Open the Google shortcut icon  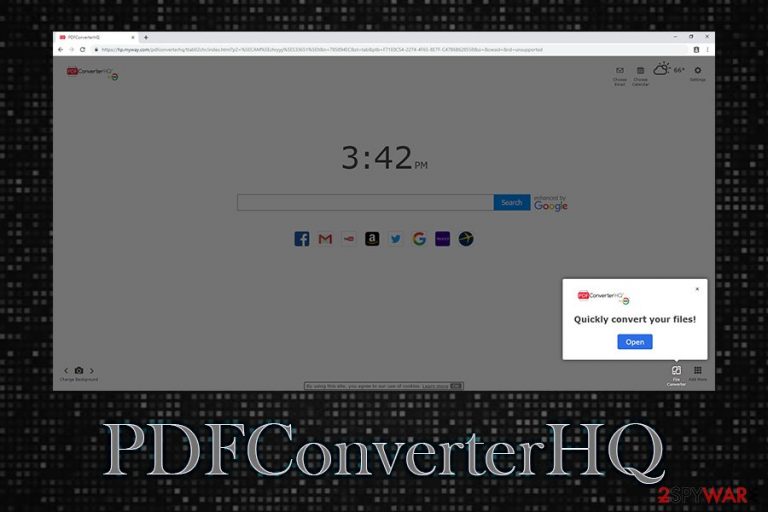coord(419,239)
